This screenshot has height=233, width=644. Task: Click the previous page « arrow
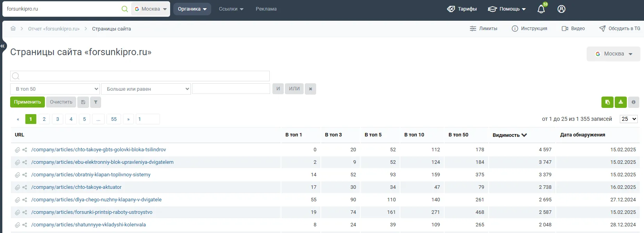tap(18, 119)
